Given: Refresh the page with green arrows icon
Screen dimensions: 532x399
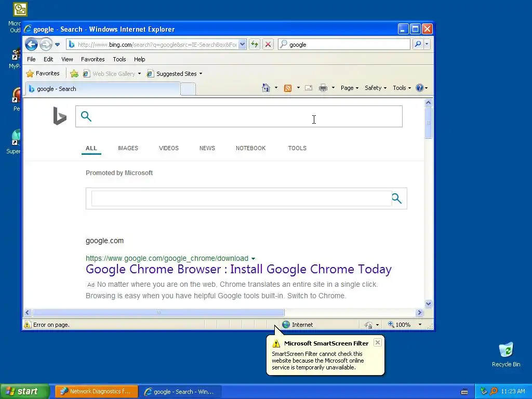Looking at the screenshot, I should click(x=255, y=44).
